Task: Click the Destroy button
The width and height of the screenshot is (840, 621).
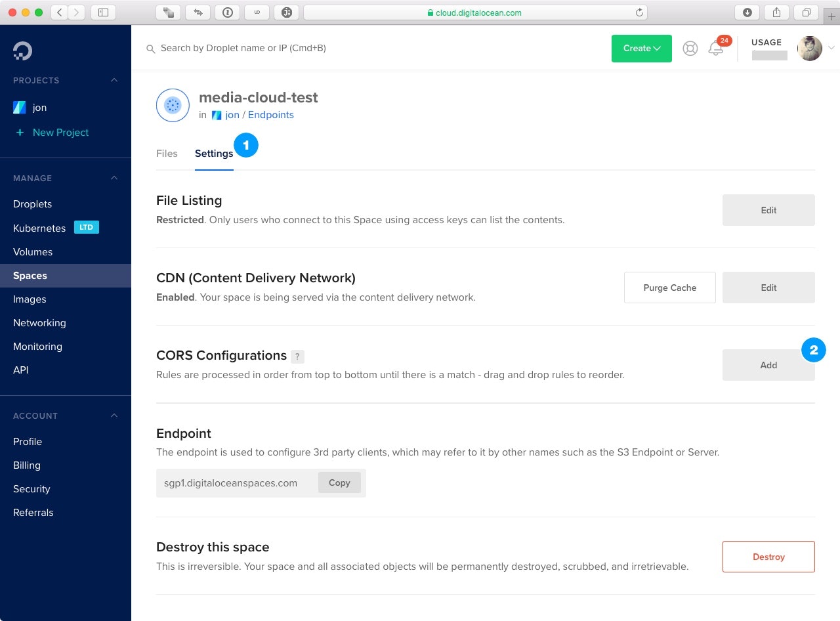Action: pyautogui.click(x=768, y=557)
